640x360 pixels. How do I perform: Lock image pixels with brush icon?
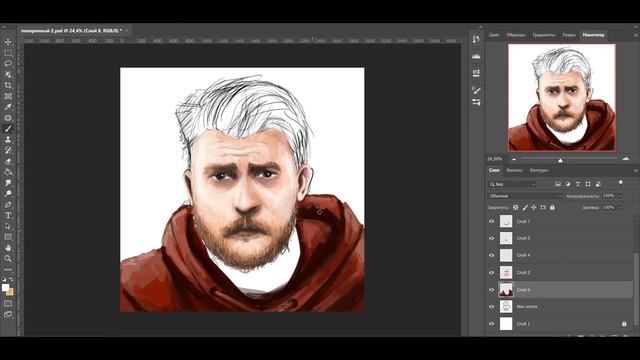click(525, 207)
